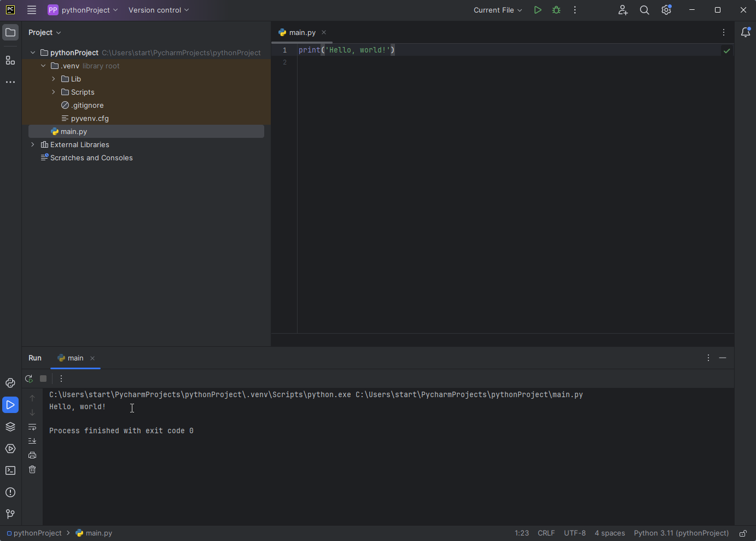
Task: Click python.exe path in console
Action: 200,394
